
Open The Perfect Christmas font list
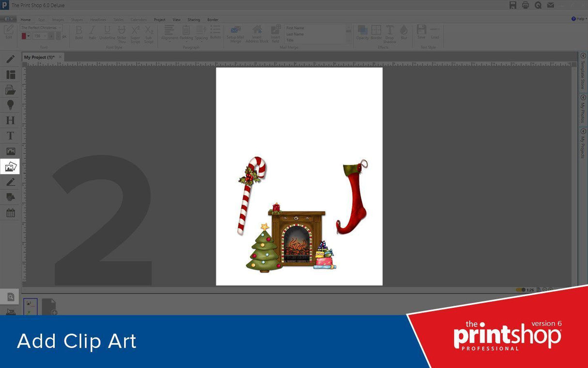(x=41, y=28)
